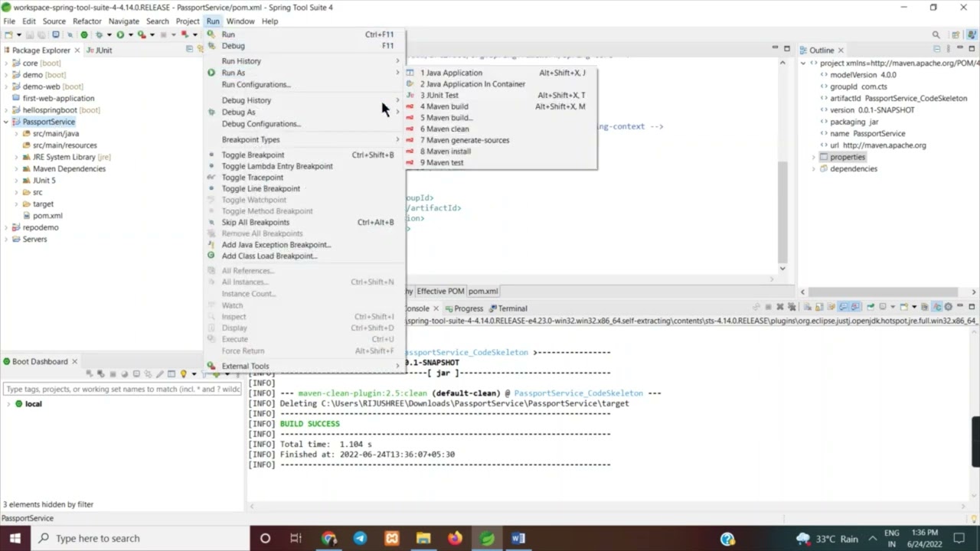
Task: Select pom.xml in Package Explorer
Action: [x=47, y=216]
